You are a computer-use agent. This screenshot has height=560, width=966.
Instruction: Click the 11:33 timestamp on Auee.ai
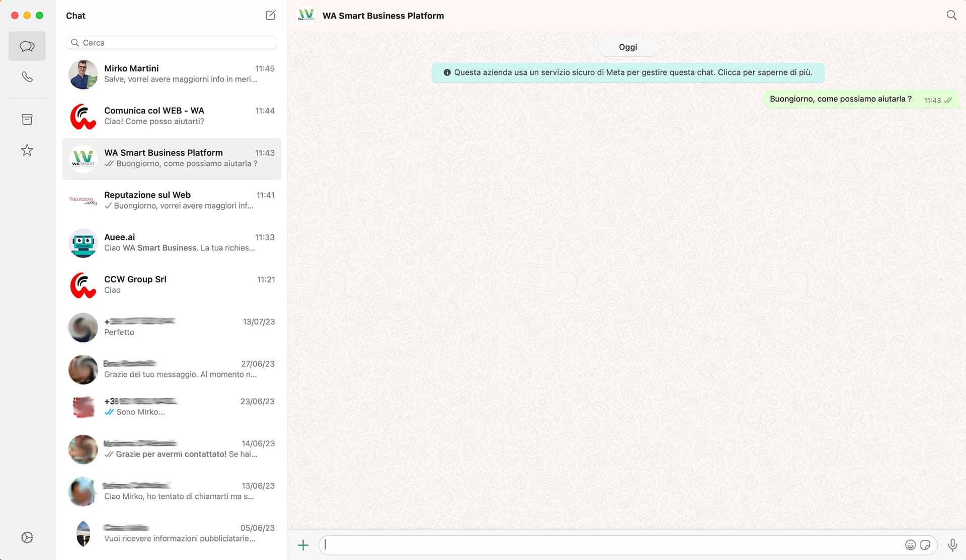click(x=265, y=237)
